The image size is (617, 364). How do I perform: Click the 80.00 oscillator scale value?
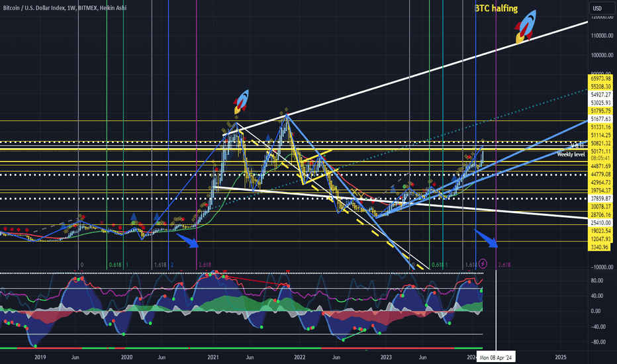click(596, 281)
